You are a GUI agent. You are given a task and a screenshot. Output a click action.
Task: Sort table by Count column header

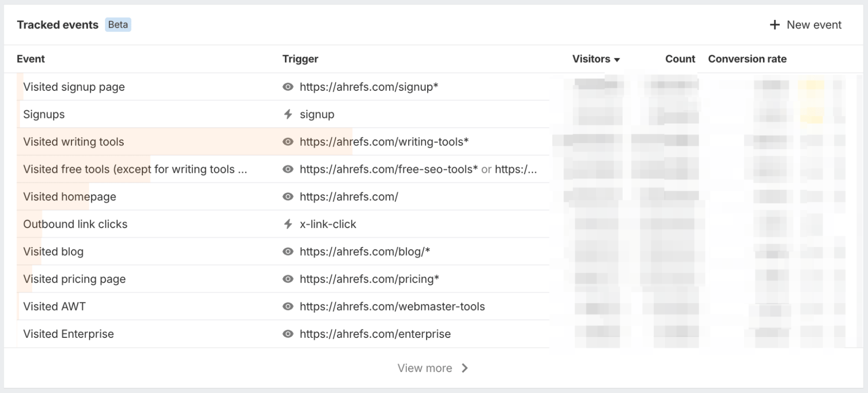coord(680,59)
